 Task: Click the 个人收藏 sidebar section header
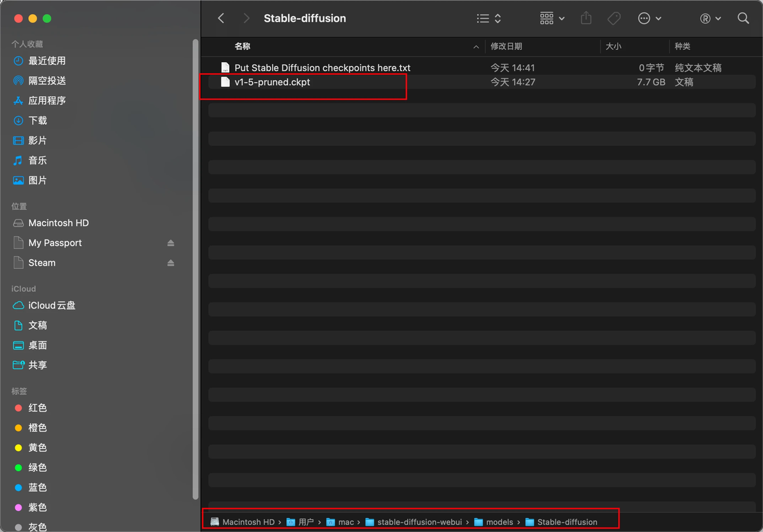[28, 44]
